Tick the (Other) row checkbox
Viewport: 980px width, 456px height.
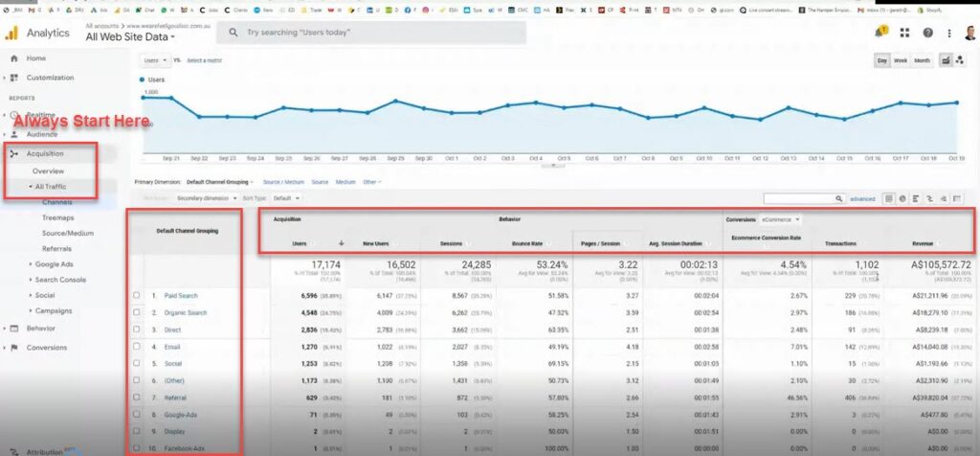tap(136, 380)
